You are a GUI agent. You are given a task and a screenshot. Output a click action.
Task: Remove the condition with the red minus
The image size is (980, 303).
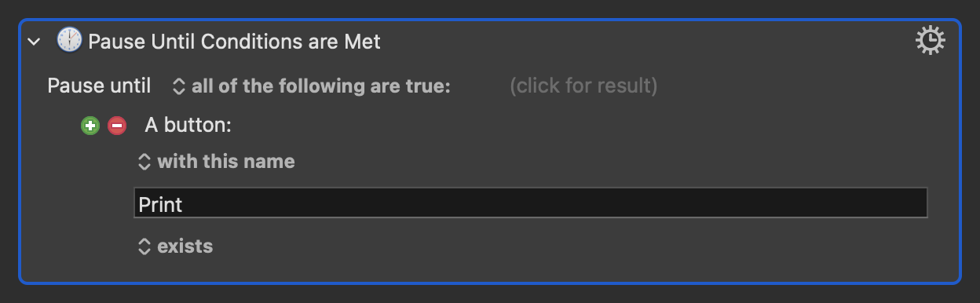tap(117, 126)
